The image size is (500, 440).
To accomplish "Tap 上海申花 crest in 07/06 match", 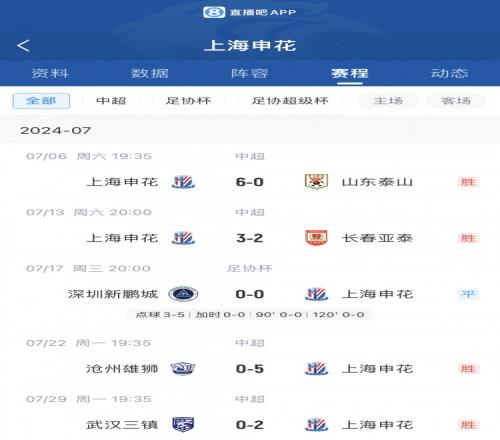I will [183, 182].
